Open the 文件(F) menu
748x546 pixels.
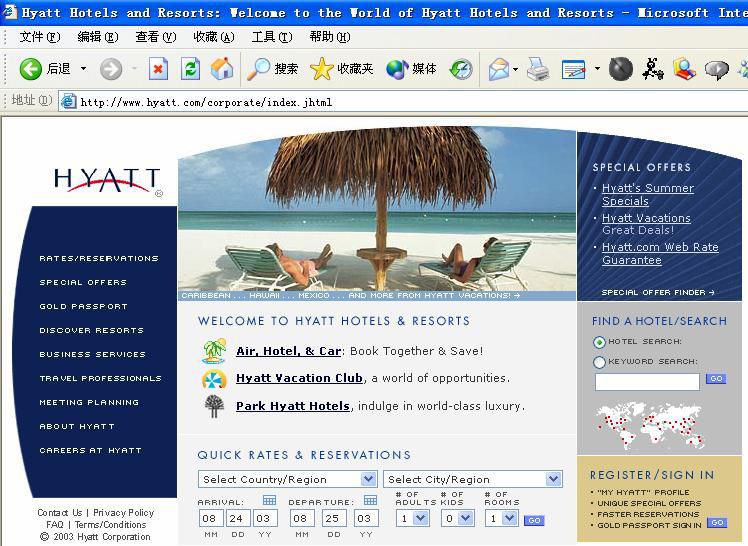coord(39,37)
